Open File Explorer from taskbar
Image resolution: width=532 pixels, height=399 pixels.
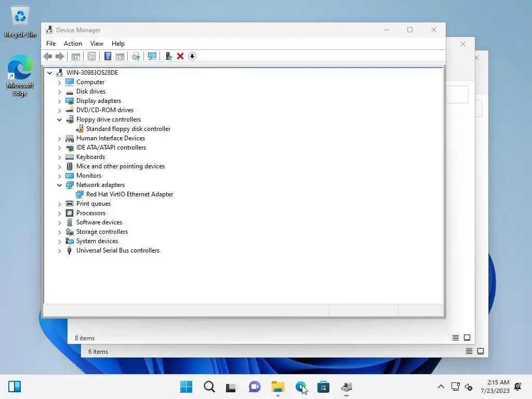coord(278,387)
